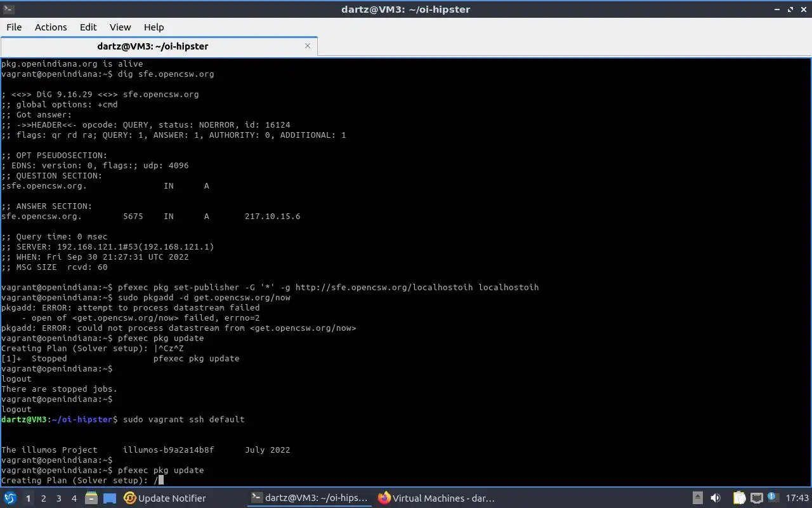Open the Actions menu
The height and width of the screenshot is (508, 812).
(51, 27)
